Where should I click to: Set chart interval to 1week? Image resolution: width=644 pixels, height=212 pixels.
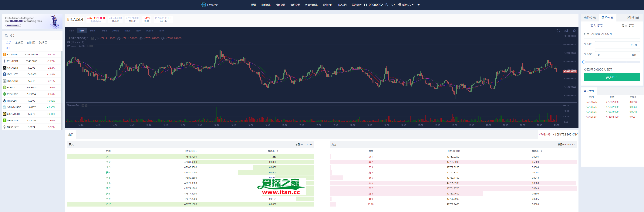pyautogui.click(x=149, y=31)
